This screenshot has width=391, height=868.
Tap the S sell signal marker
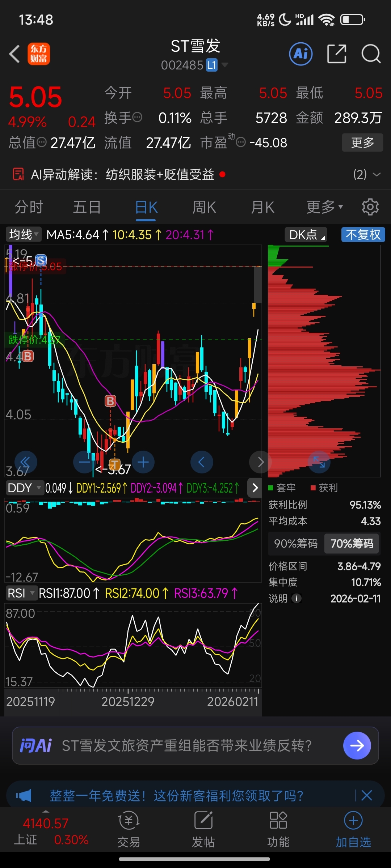click(x=41, y=260)
